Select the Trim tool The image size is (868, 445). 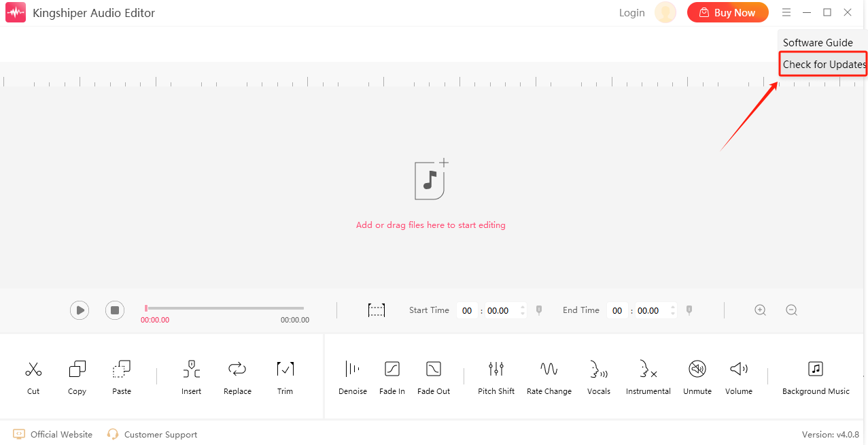click(285, 378)
